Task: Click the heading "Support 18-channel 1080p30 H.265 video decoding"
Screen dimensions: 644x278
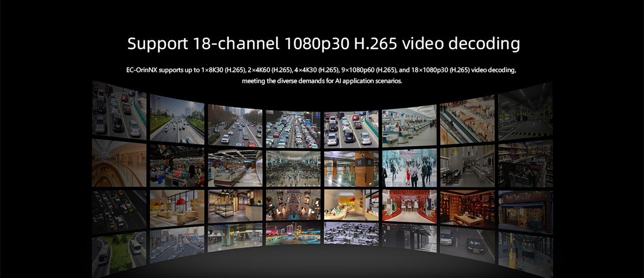Action: pyautogui.click(x=324, y=44)
